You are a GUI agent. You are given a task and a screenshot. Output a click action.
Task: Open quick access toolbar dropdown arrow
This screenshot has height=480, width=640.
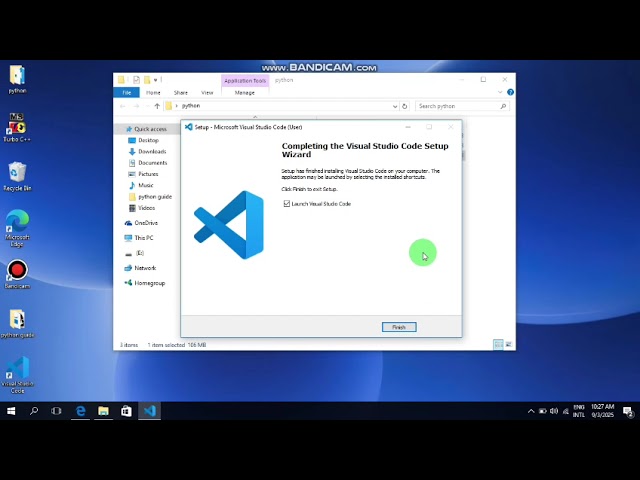tap(156, 80)
